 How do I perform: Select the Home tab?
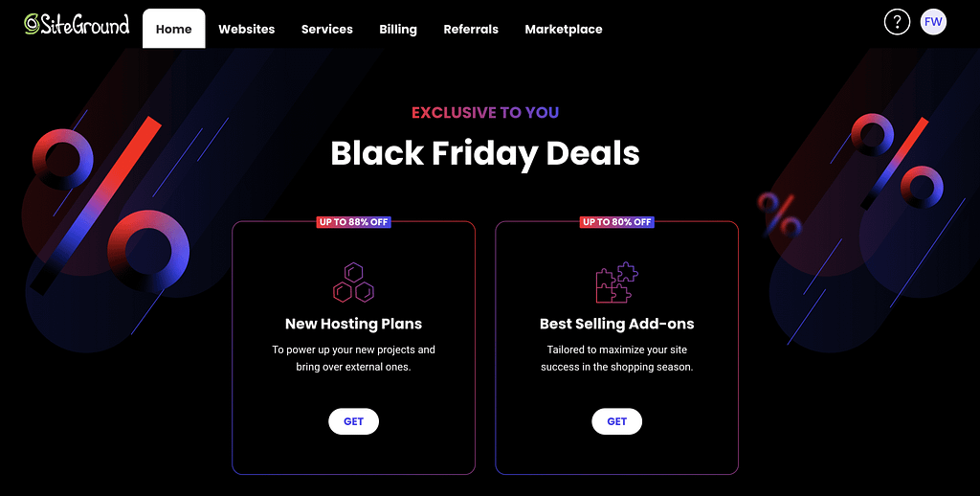coord(173,29)
